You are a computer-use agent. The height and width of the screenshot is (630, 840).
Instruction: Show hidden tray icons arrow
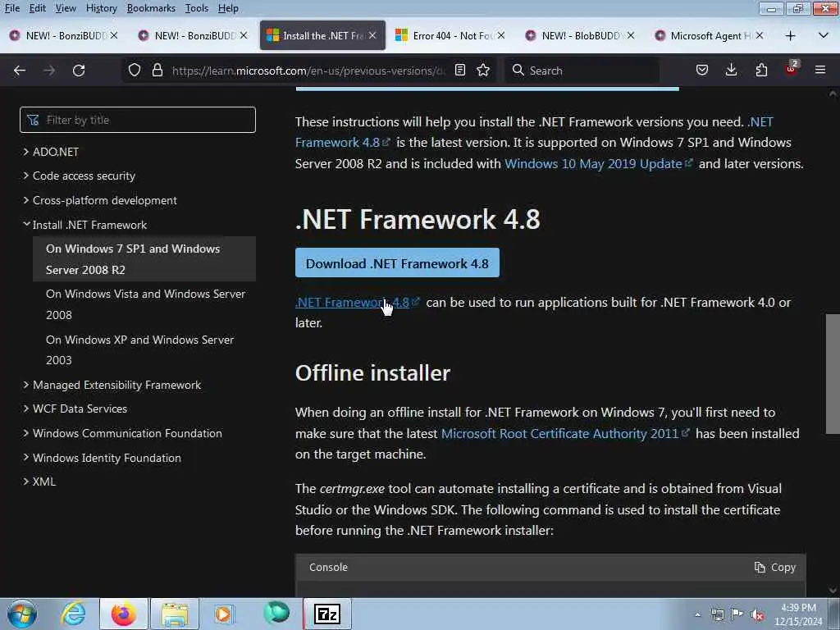(697, 615)
